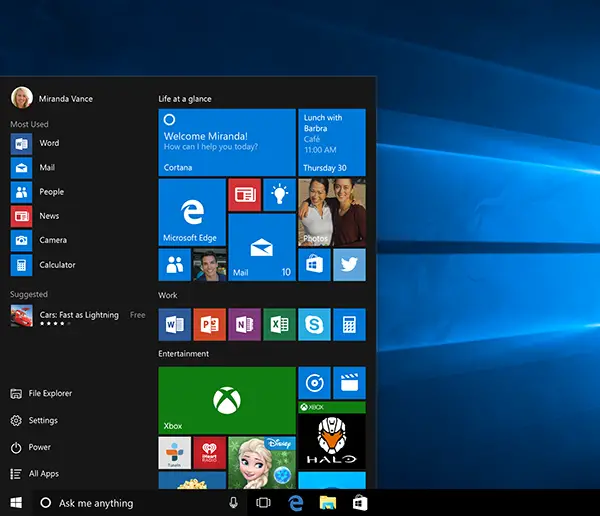Open Microsoft Edge from the taskbar
The width and height of the screenshot is (600, 516).
(x=296, y=503)
